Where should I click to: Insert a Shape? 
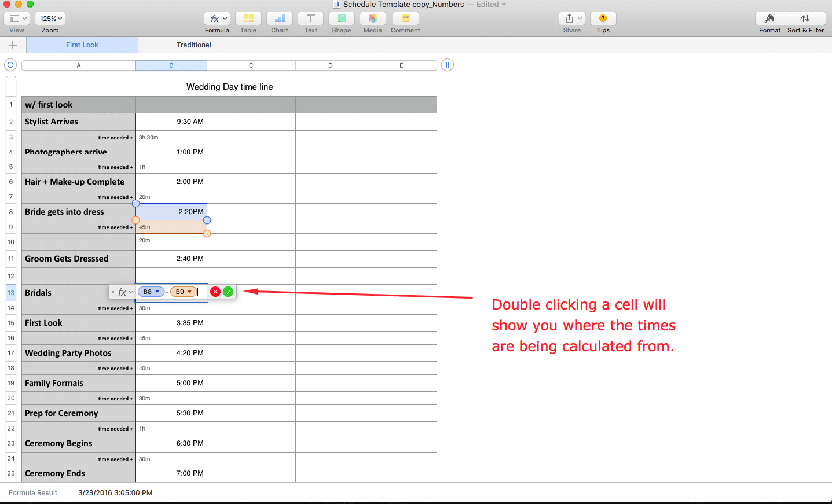342,19
